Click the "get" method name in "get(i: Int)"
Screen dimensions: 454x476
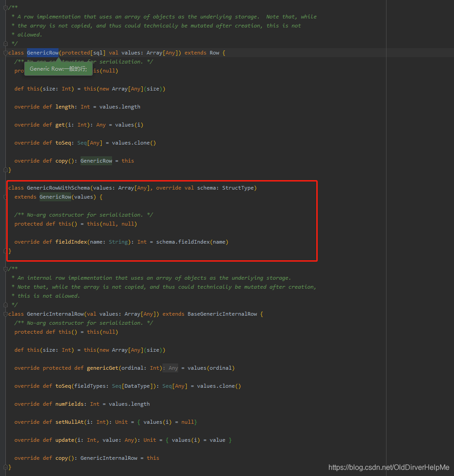point(60,125)
